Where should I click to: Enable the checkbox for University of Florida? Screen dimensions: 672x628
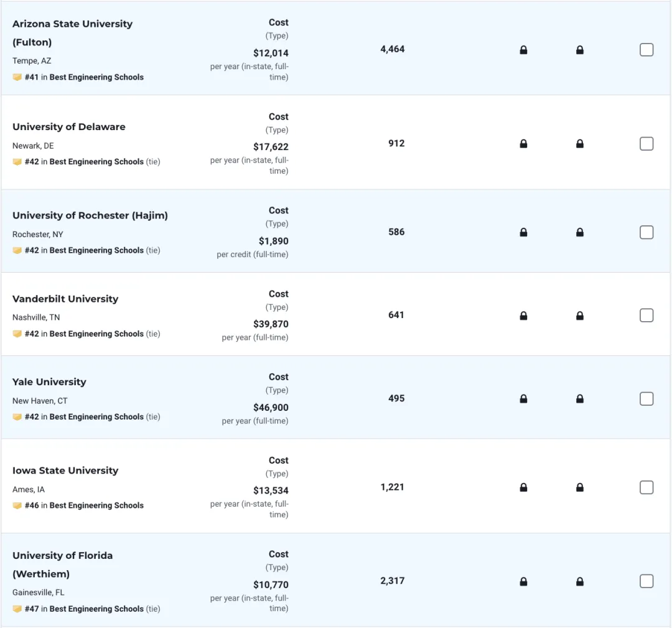[x=646, y=581]
